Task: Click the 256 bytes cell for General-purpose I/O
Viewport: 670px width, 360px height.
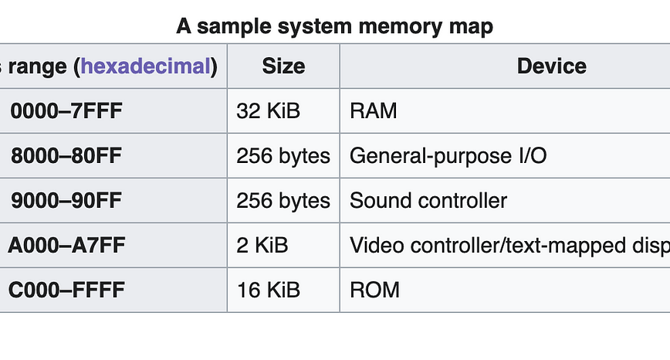Action: click(x=283, y=156)
